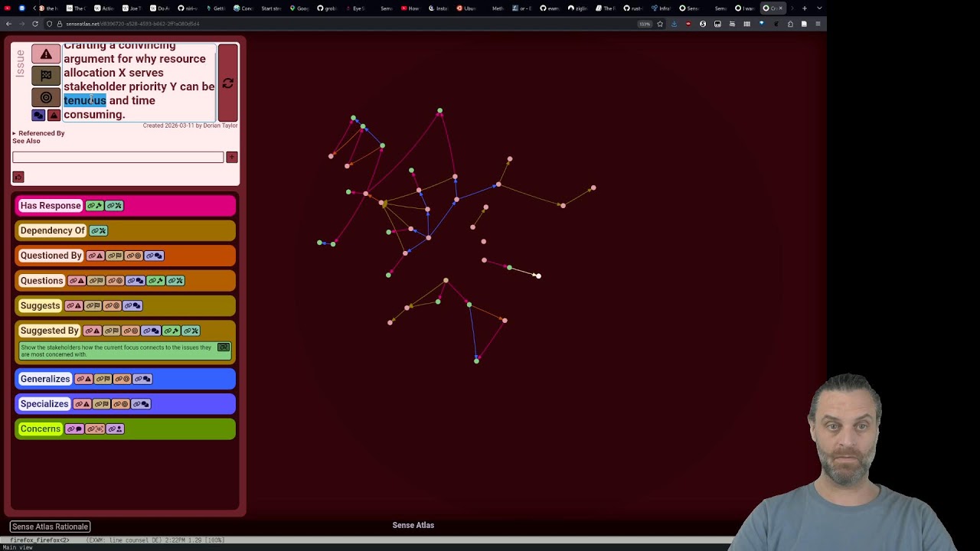Image resolution: width=980 pixels, height=551 pixels.
Task: Click the plus button next to See Also field
Action: (x=232, y=157)
